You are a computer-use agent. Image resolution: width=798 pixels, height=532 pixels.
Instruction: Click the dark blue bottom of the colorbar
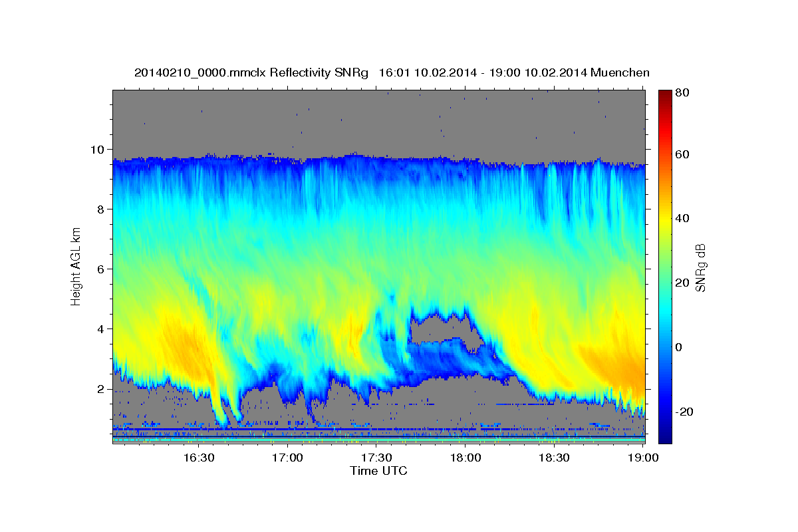[x=665, y=438]
